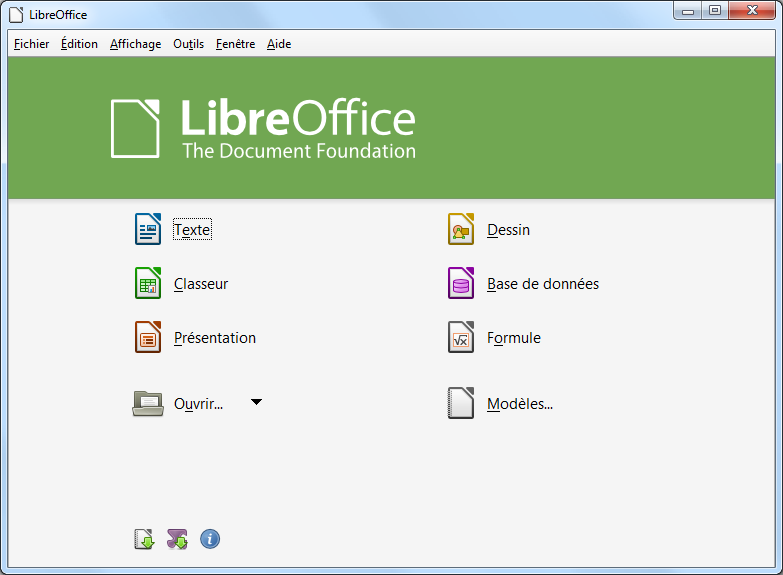Expand the Ouvrir recent documents arrow
Image resolution: width=783 pixels, height=575 pixels.
pyautogui.click(x=256, y=402)
